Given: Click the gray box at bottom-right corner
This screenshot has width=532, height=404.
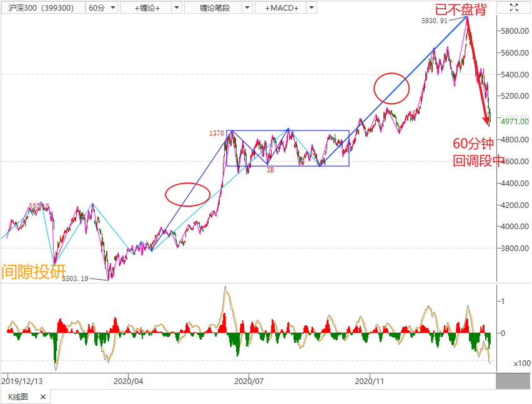Looking at the screenshot, I should coord(513,380).
